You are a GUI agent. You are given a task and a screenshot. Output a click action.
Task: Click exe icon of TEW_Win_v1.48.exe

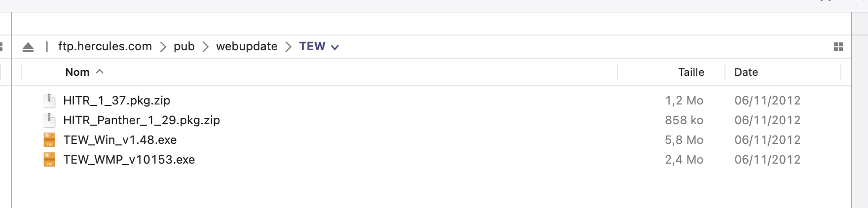coord(49,140)
